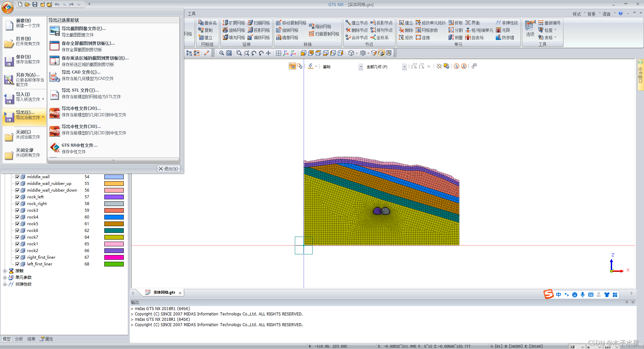Uncheck the middle_wall mesh set checkbox

(17, 177)
